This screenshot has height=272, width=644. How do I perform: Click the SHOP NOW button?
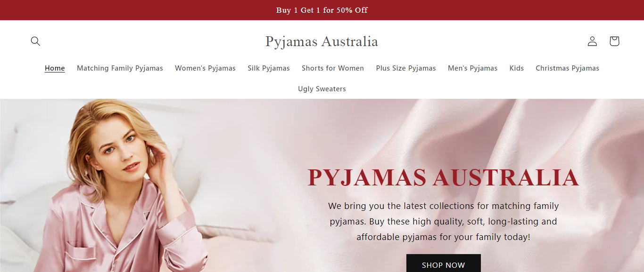pyautogui.click(x=444, y=264)
